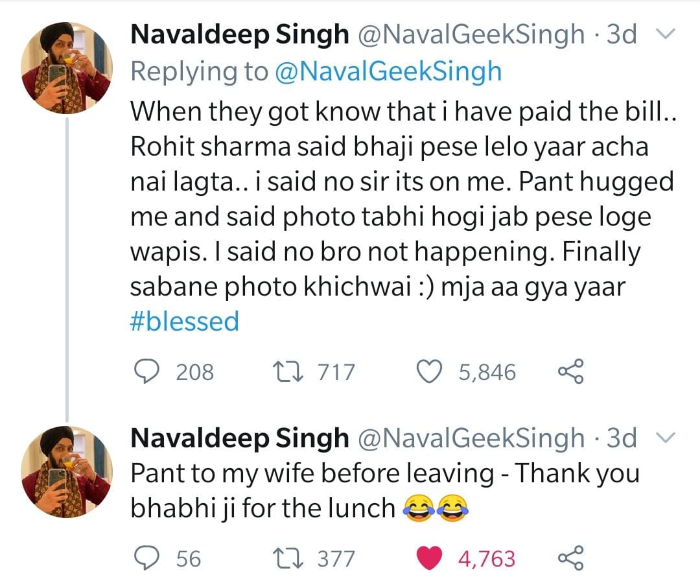This screenshot has height=588, width=700.
Task: Share the 'Thank you bhabhi ji' tweet
Action: 571,558
